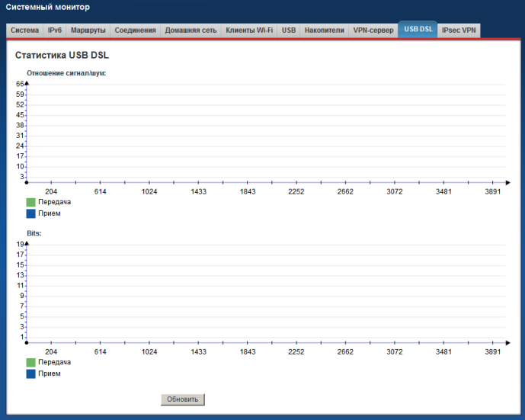Click blue Прием swatch in signal/noise legend

(30, 213)
